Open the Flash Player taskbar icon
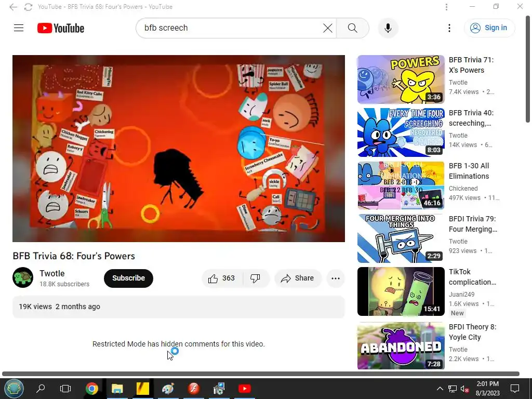Screen dimensions: 532x399 point(193,389)
